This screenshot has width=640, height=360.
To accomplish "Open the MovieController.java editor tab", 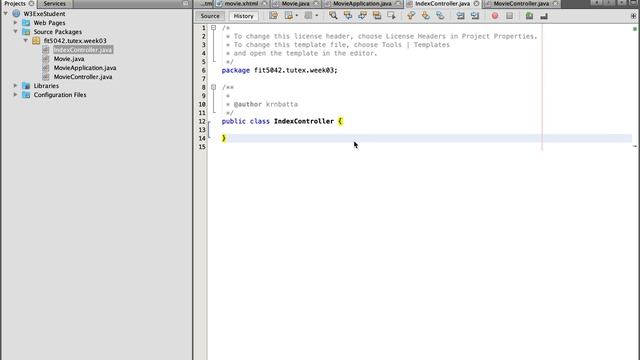I will coord(521,3).
